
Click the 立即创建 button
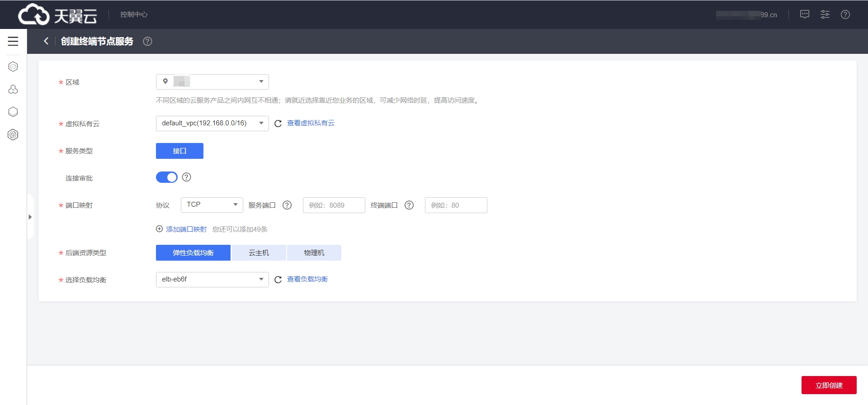(829, 385)
